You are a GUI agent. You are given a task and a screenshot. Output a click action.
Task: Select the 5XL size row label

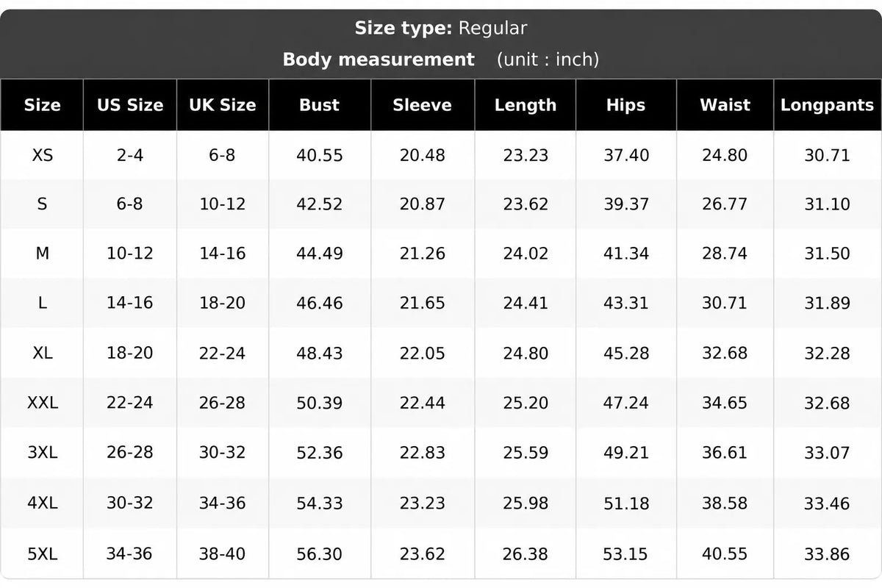pyautogui.click(x=43, y=553)
